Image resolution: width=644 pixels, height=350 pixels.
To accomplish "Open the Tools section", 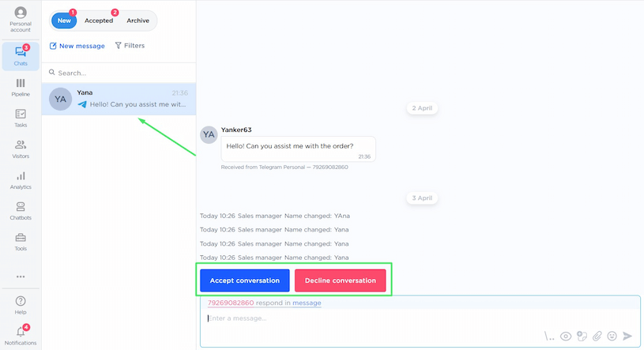I will pos(21,241).
